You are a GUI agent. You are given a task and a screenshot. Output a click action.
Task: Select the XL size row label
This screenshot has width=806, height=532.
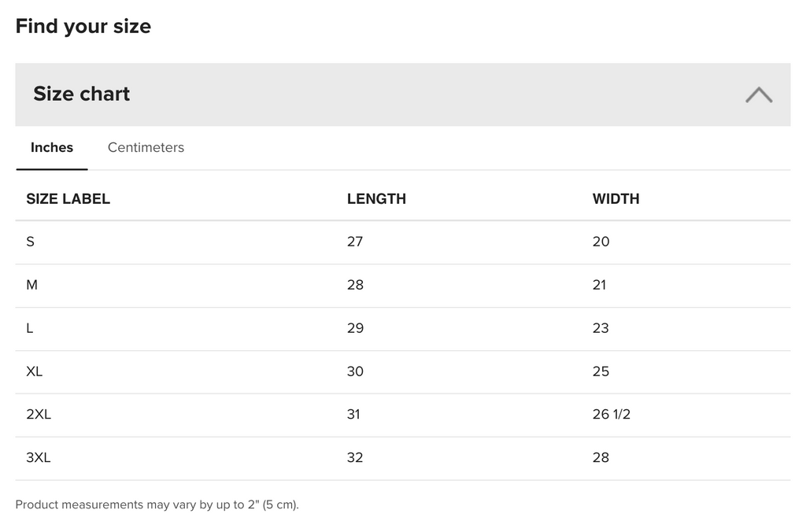tap(35, 371)
